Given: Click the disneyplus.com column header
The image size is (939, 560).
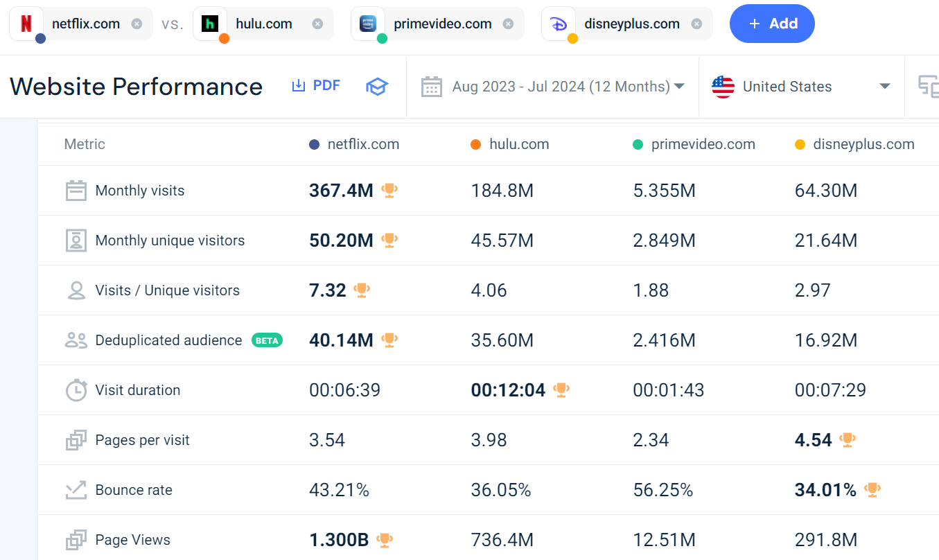Looking at the screenshot, I should click(x=855, y=144).
